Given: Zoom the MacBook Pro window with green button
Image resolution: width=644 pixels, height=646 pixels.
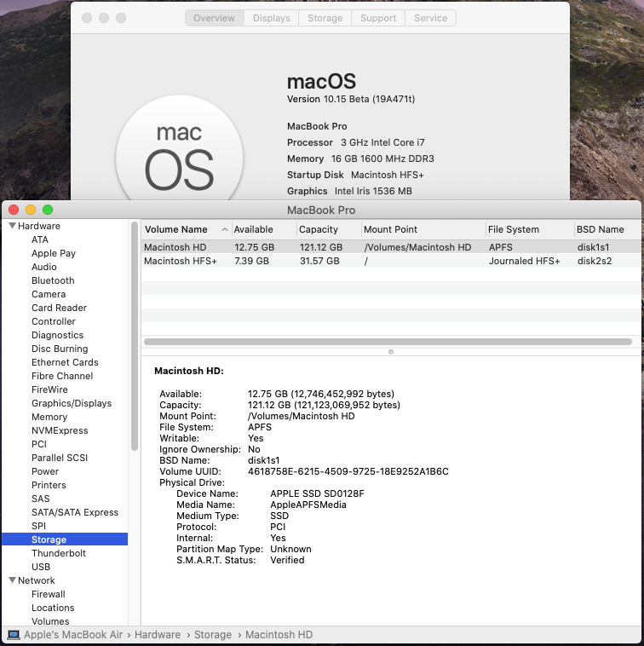Looking at the screenshot, I should click(48, 210).
